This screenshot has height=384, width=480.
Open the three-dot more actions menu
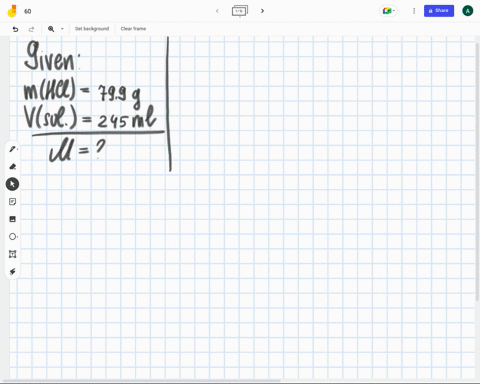click(414, 11)
